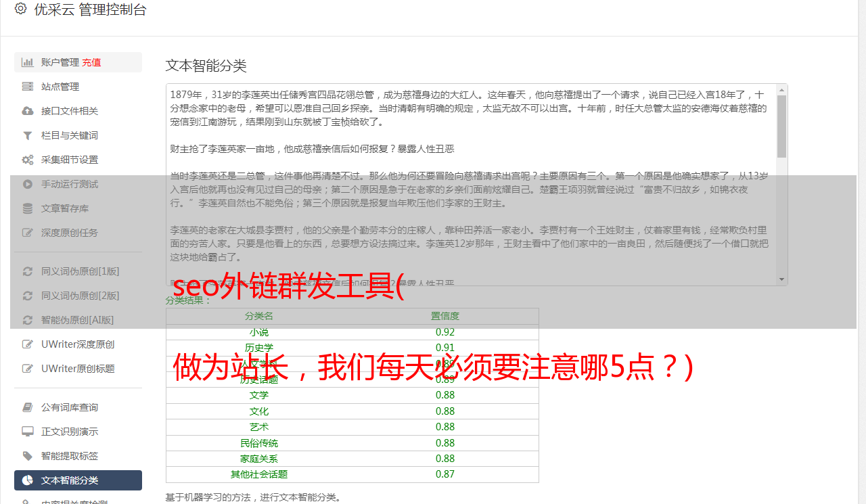Click the 文本智能分类 page heading
This screenshot has width=866, height=504.
[206, 66]
